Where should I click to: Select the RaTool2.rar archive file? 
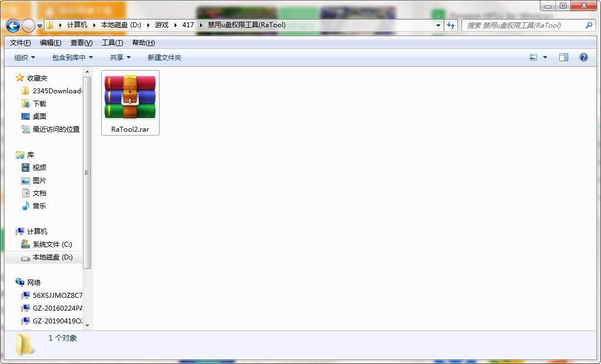coord(130,103)
